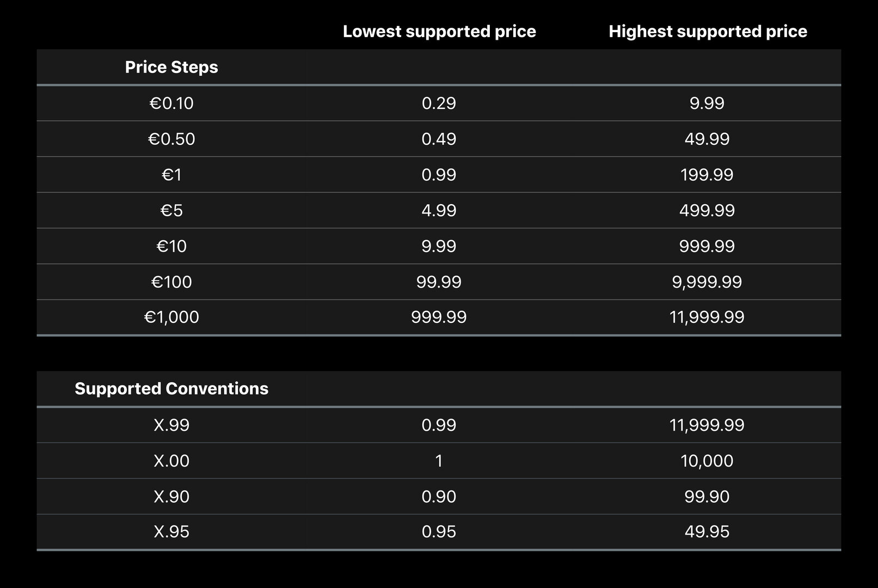The image size is (878, 588).
Task: Select the 9,999.99 highest price value
Action: 707,282
